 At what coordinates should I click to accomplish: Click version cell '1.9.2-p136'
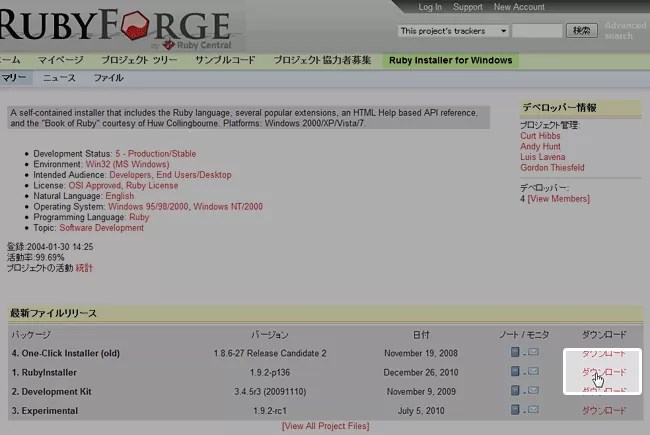coord(270,372)
